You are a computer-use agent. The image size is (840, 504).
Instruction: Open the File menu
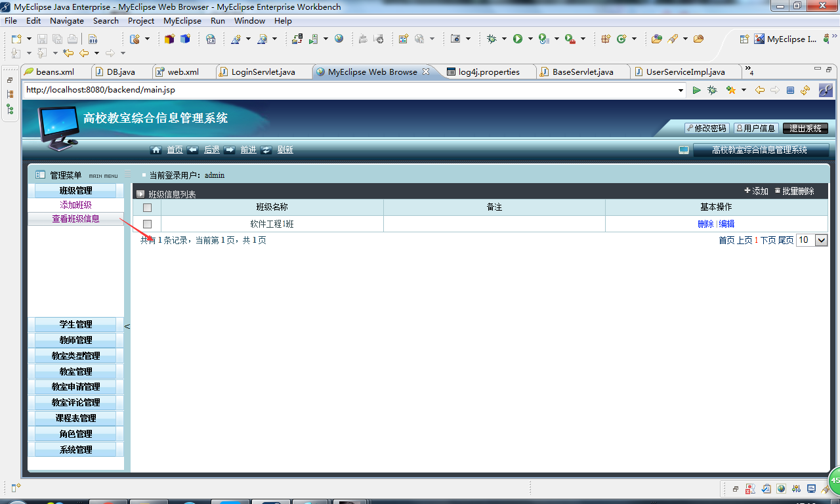click(10, 21)
